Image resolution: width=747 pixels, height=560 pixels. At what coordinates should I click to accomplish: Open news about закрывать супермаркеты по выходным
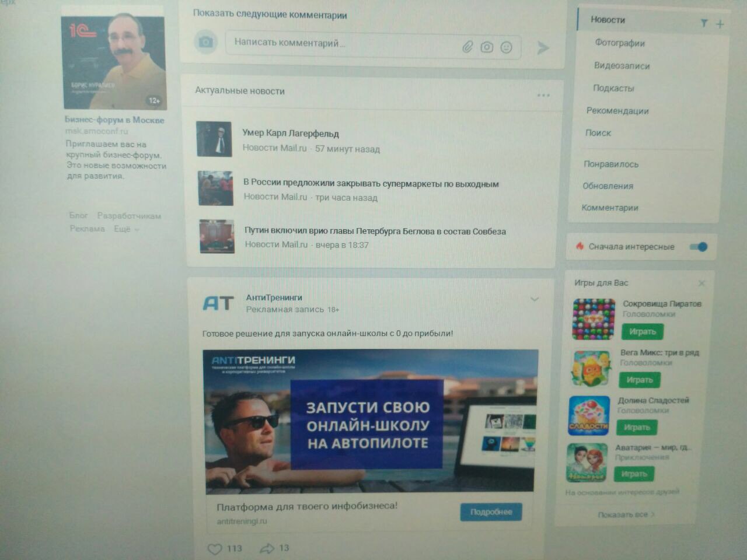[371, 184]
